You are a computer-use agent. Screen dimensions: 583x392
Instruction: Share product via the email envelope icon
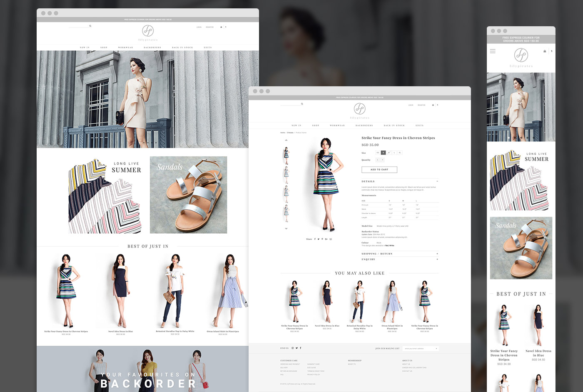[x=331, y=239]
